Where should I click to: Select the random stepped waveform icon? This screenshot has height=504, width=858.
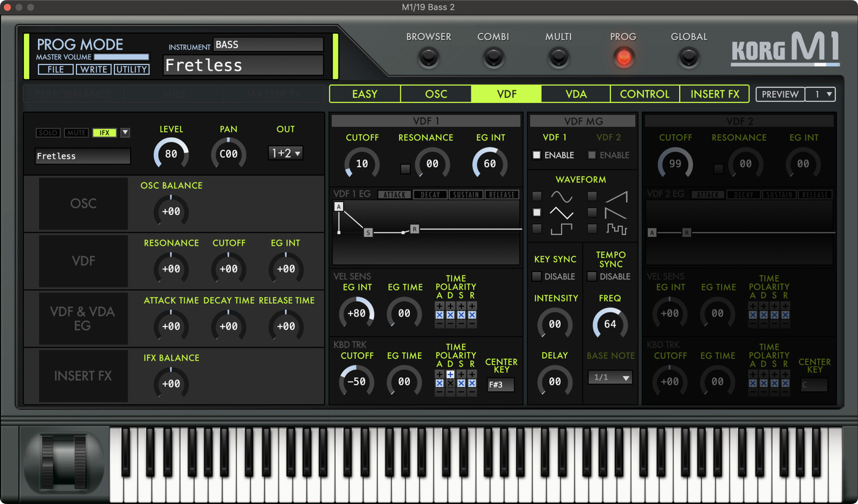[x=616, y=228]
